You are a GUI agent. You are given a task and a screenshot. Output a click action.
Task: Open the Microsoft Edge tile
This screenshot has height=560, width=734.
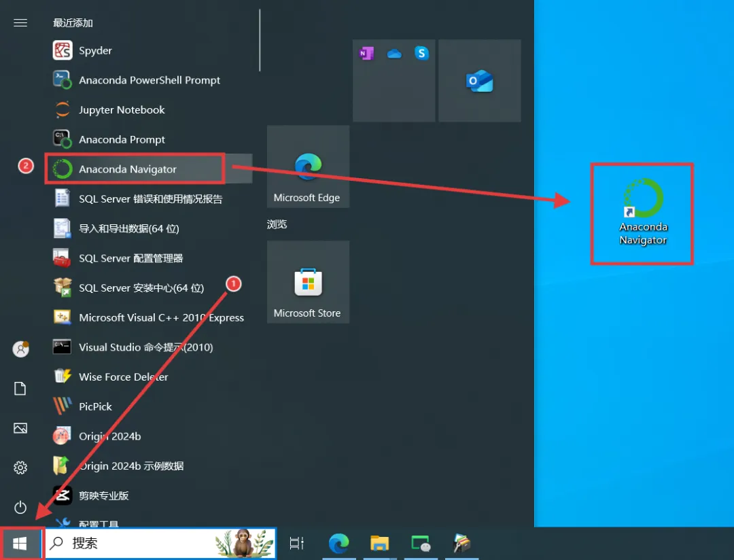(308, 167)
